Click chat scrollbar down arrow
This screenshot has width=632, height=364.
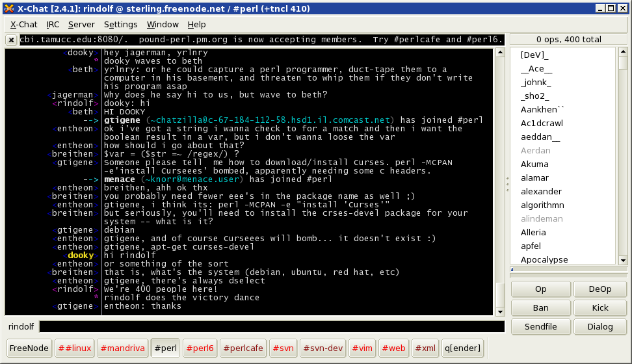tap(500, 311)
